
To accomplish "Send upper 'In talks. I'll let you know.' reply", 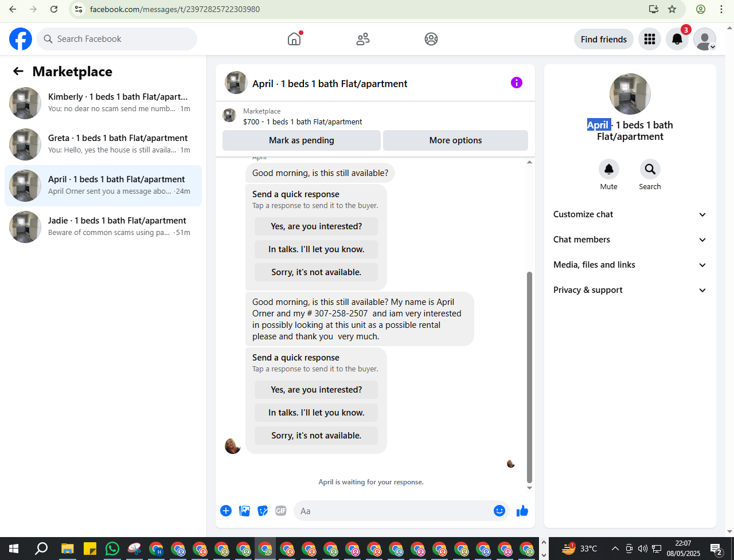I will click(317, 249).
